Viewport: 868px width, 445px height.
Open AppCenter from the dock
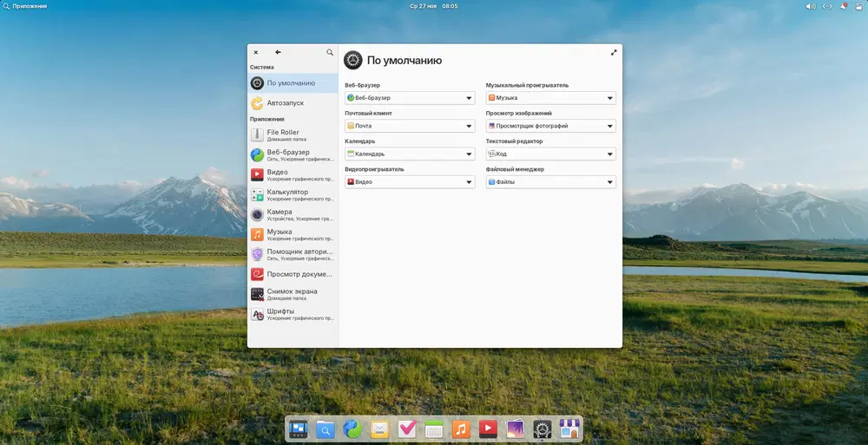pos(569,429)
